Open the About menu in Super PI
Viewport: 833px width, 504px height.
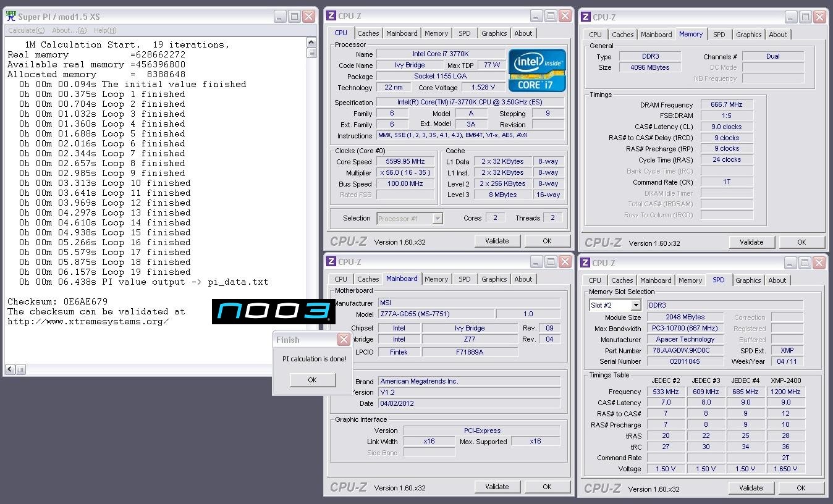tap(69, 30)
